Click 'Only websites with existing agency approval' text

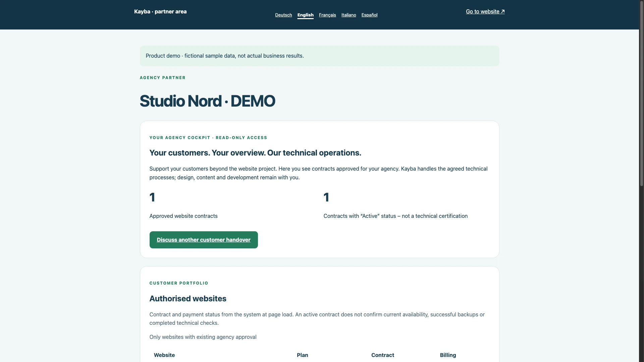point(203,337)
